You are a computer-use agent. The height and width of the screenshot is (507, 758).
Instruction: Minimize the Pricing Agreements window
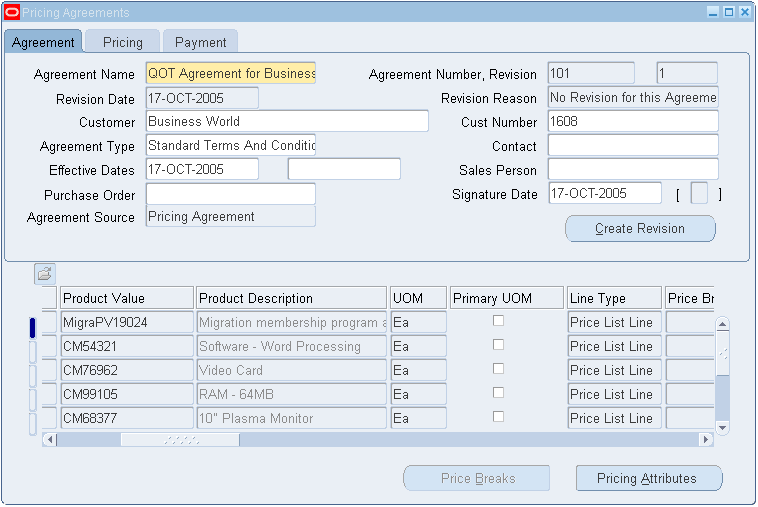coord(713,12)
